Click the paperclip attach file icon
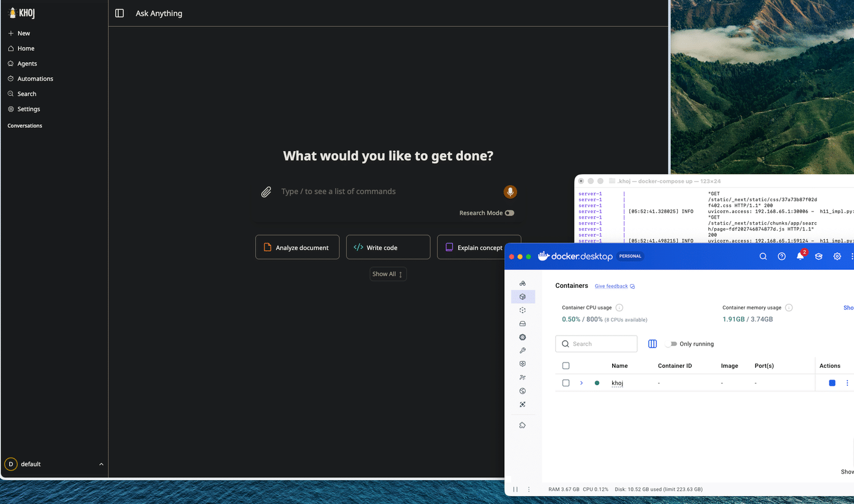 point(266,192)
